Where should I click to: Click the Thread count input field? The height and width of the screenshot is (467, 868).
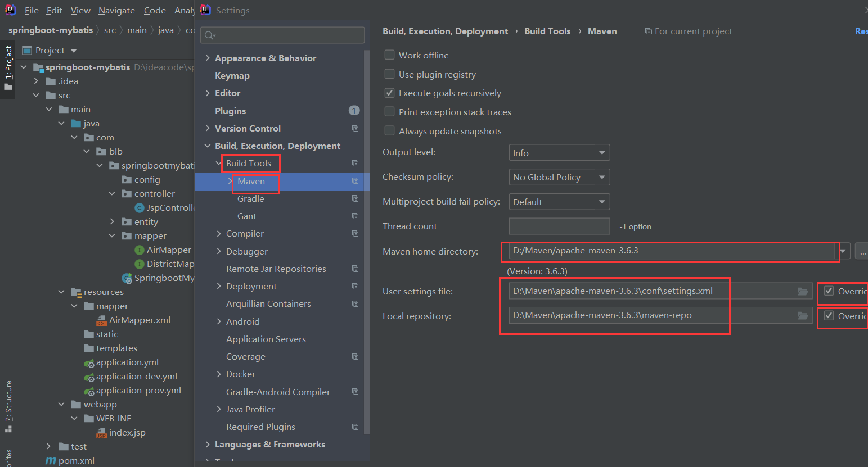click(559, 226)
